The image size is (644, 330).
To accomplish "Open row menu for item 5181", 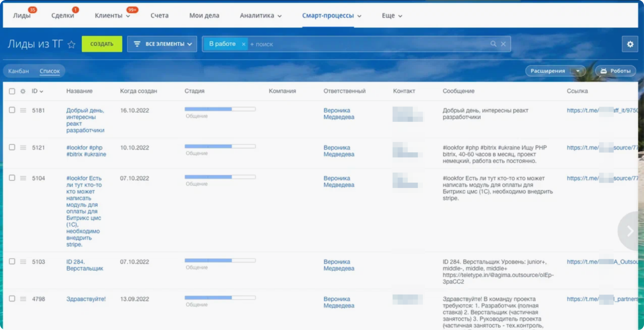I will pyautogui.click(x=23, y=110).
